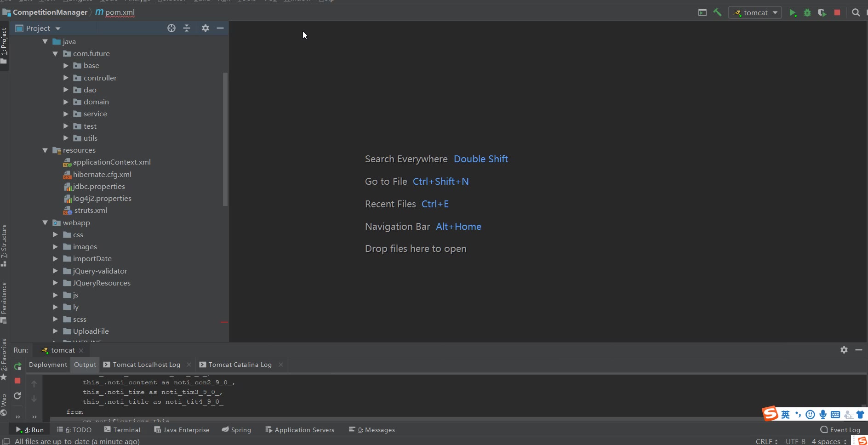Click the green Run tomcat button
Screen dimensions: 868x445
point(792,13)
